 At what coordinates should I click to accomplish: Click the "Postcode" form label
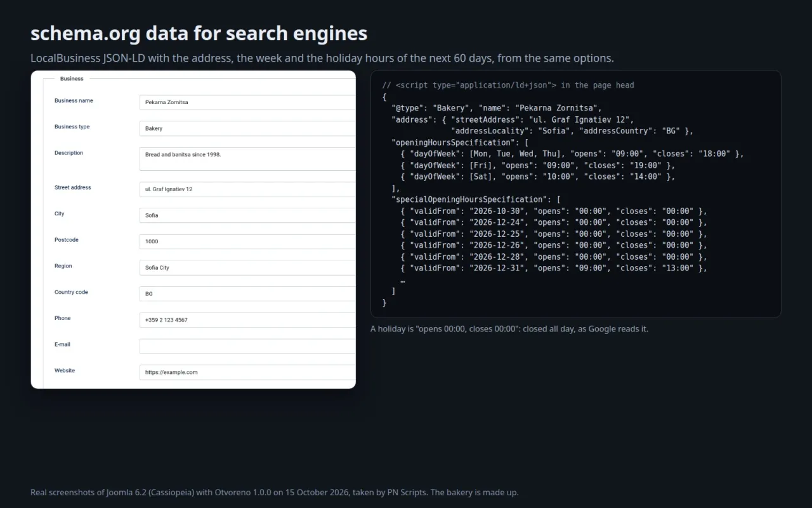(x=67, y=239)
